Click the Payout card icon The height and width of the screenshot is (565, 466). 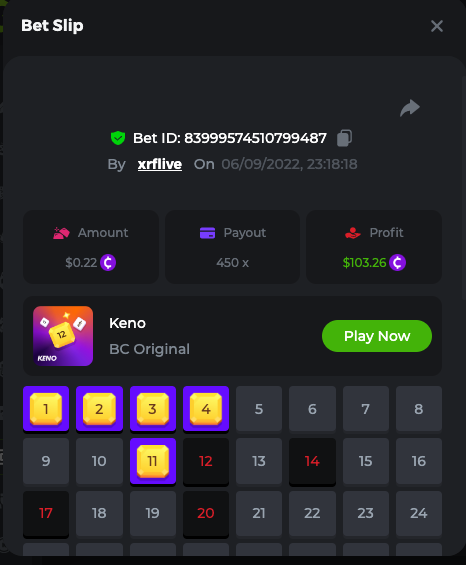[207, 233]
